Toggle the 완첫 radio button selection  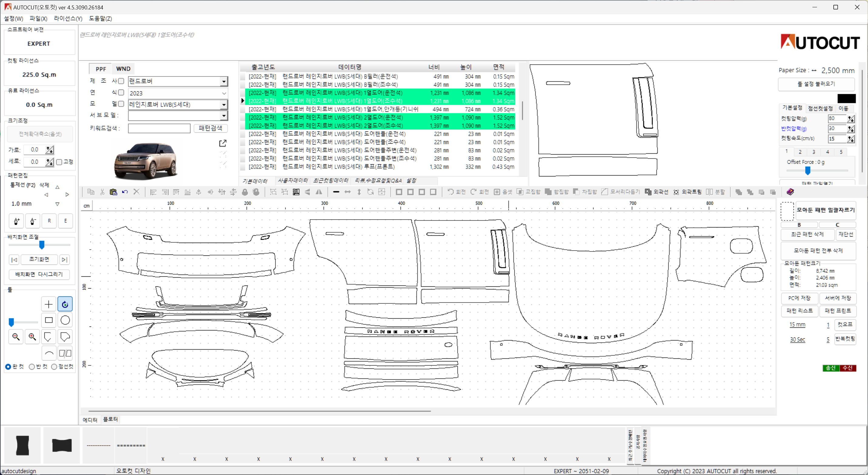(8, 367)
